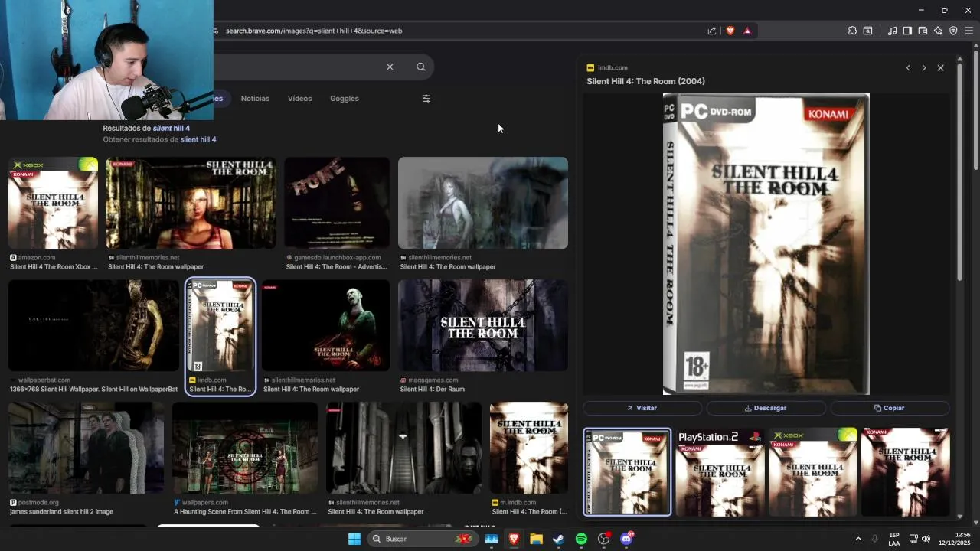Open the Brave VPN shield icon
This screenshot has width=980, height=551.
953,31
